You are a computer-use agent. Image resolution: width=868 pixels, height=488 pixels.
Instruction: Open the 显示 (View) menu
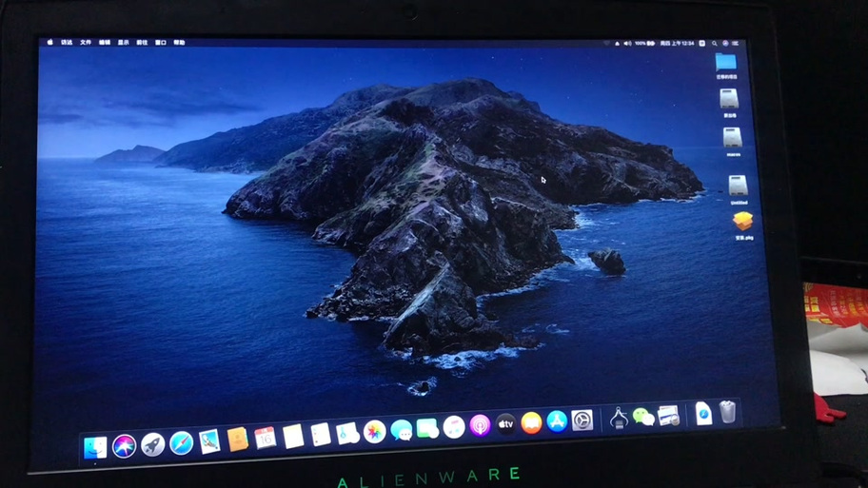pos(123,42)
